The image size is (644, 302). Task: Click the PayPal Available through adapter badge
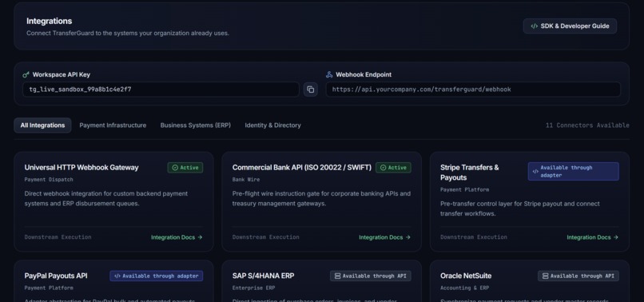[156, 276]
